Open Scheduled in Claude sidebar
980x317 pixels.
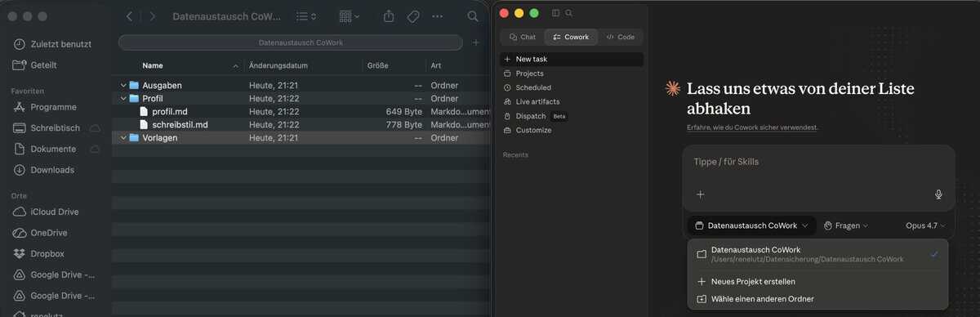(x=572, y=87)
